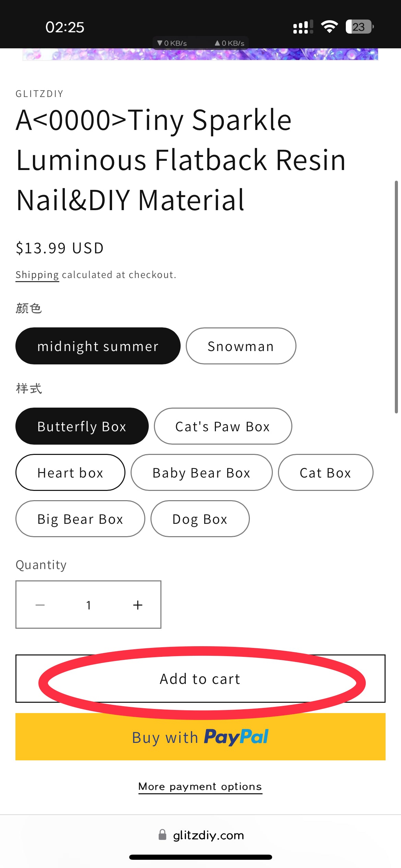Select the Big Bear Box style
This screenshot has width=401, height=868.
[80, 519]
